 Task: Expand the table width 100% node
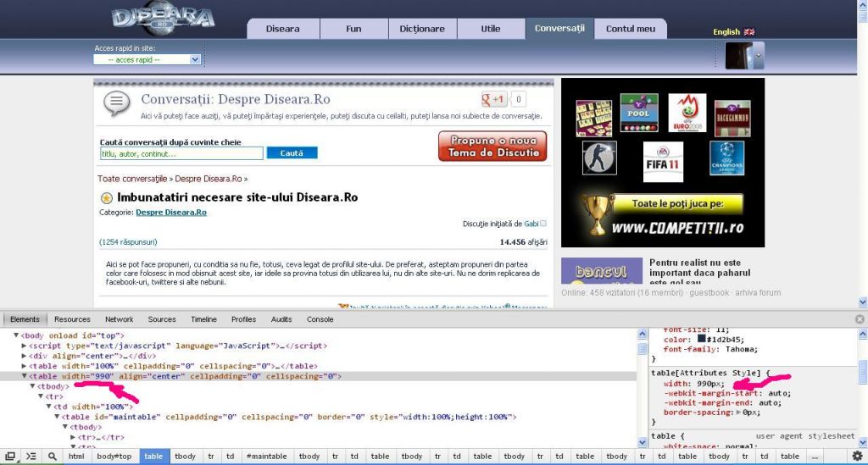pyautogui.click(x=24, y=366)
